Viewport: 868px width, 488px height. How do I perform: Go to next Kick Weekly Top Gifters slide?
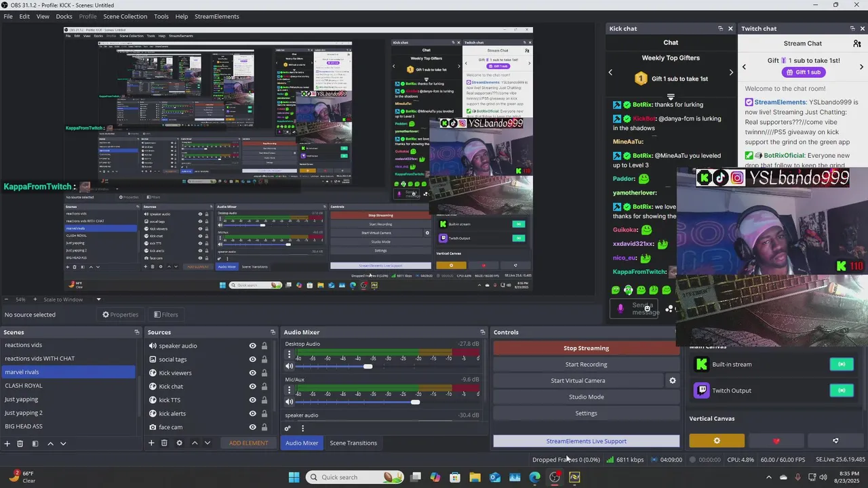(730, 73)
